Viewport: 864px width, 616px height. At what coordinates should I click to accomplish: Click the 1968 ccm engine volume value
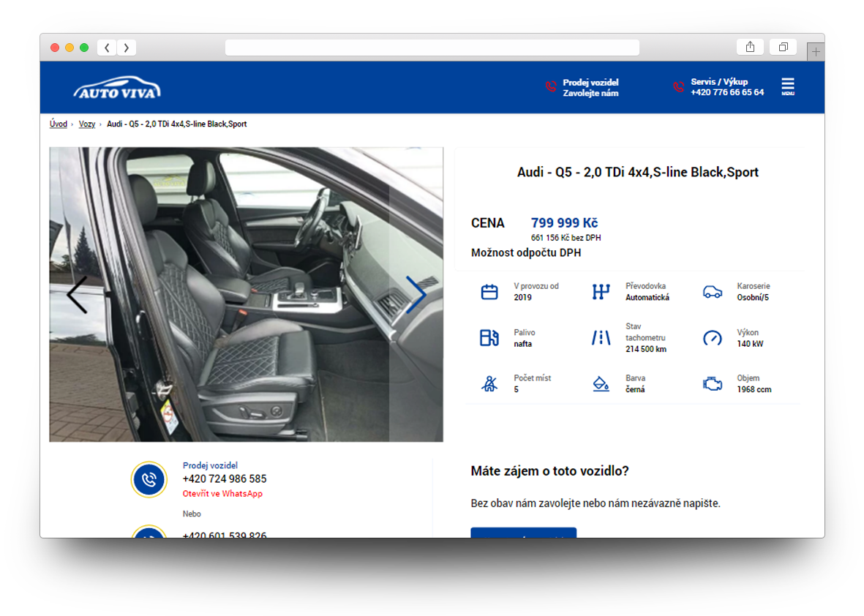(x=754, y=389)
